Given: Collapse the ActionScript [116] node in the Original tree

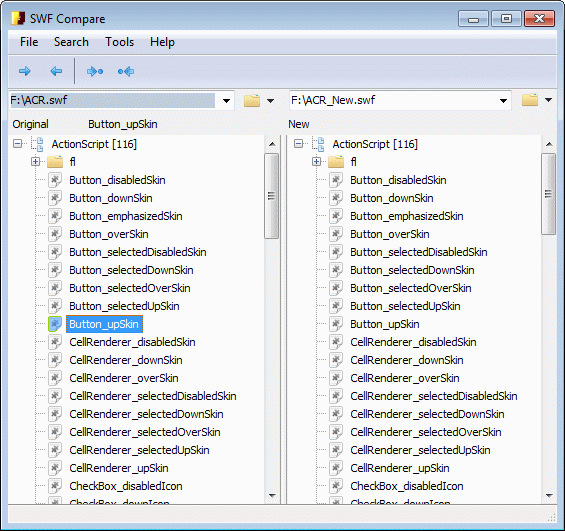Looking at the screenshot, I should click(17, 144).
